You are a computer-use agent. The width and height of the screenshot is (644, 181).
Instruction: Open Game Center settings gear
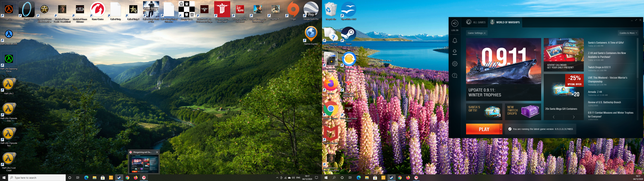coord(454,64)
